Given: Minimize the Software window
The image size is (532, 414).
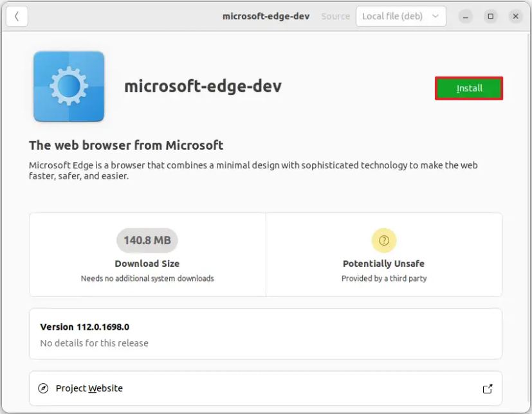Looking at the screenshot, I should pos(464,16).
